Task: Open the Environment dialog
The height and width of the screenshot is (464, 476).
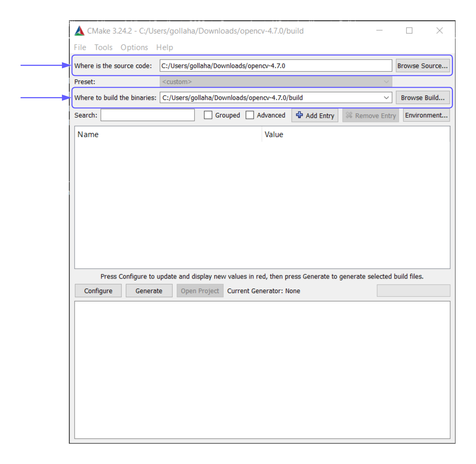Action: [x=426, y=115]
